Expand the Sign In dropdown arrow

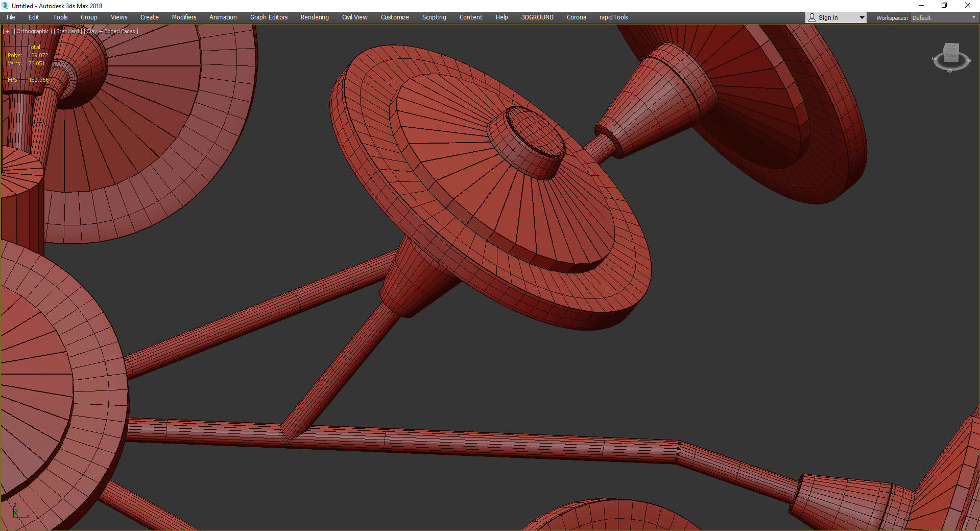[862, 18]
